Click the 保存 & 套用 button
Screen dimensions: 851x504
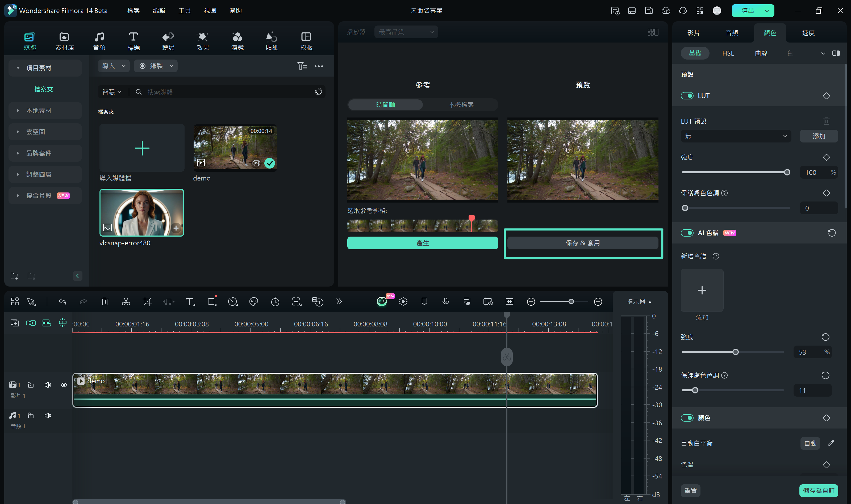(x=583, y=243)
